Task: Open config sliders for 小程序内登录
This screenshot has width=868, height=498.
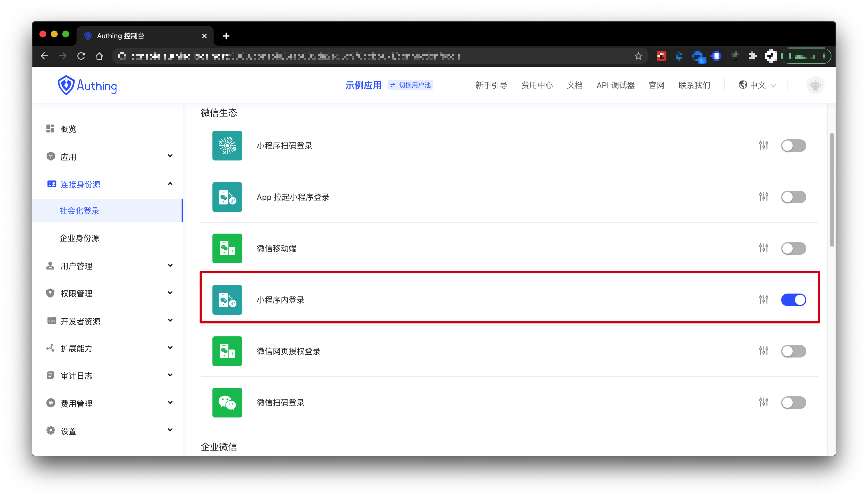Action: (x=763, y=299)
